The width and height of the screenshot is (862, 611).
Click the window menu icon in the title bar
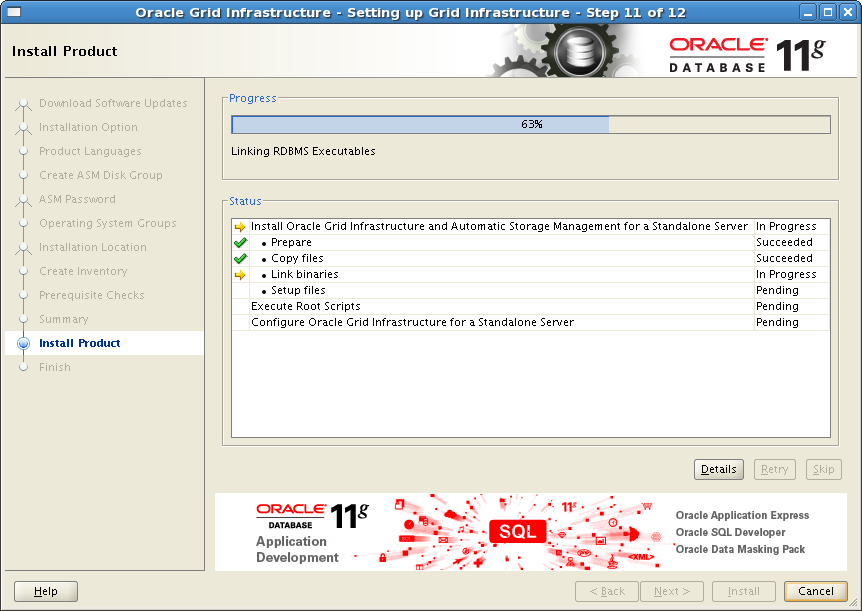[x=13, y=12]
